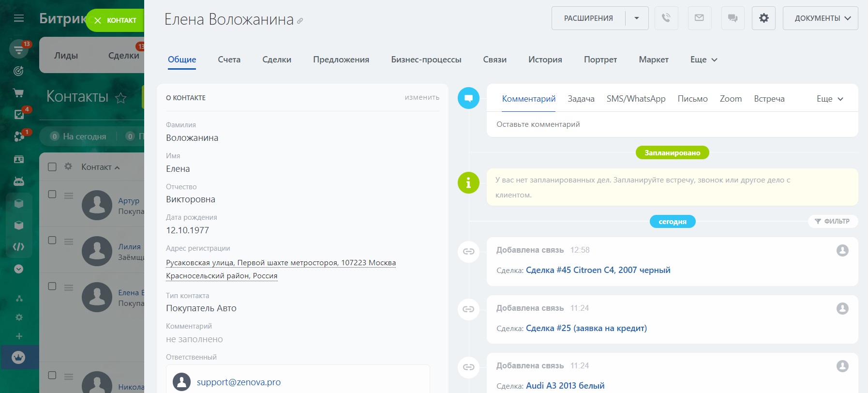Check the checkbox for Артур row

coord(52,194)
